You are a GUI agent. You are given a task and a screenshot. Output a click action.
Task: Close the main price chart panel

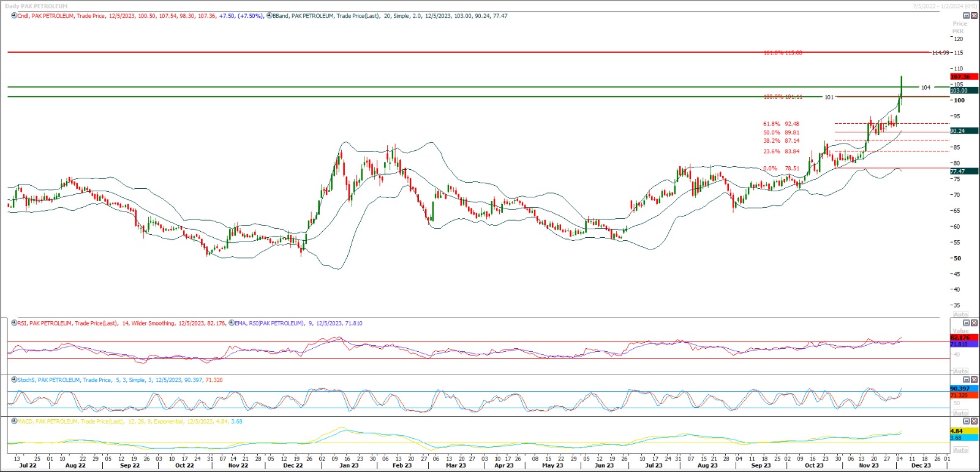coord(974,16)
